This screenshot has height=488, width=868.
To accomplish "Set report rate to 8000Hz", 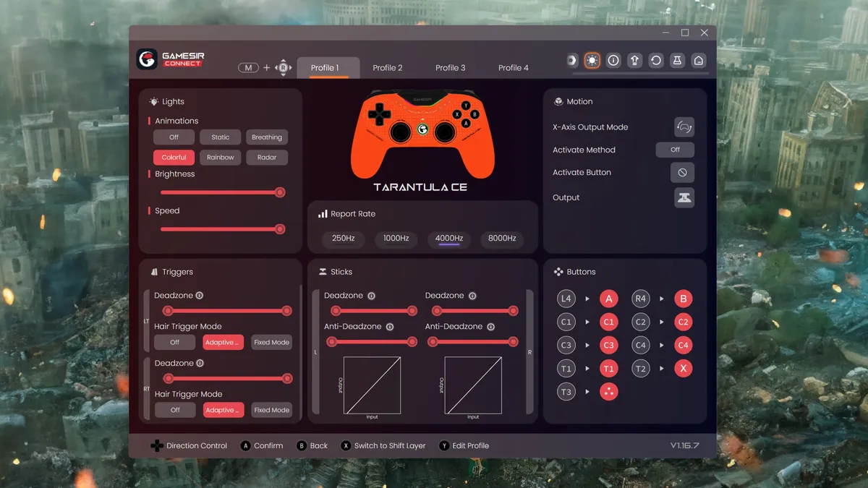I will (x=502, y=239).
